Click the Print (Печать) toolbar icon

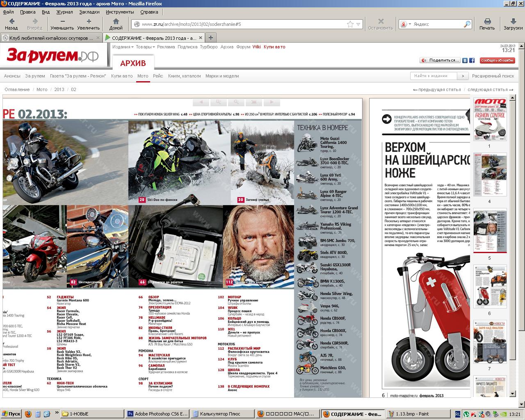pyautogui.click(x=487, y=24)
